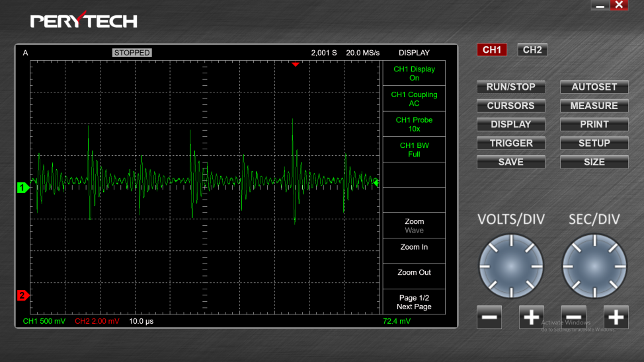Viewport: 644px width, 362px height.
Task: Click the PRINT button
Action: click(594, 124)
